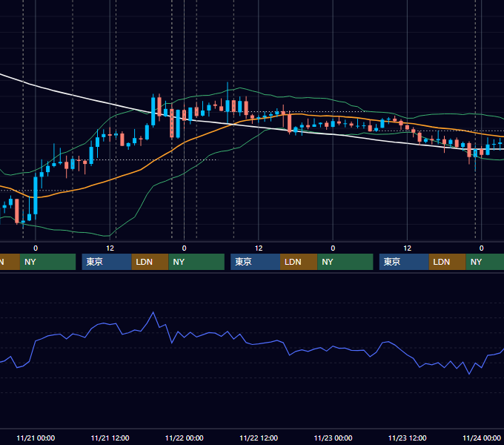
Task: Click the 11/23 12:00 date label
Action: coord(407,438)
